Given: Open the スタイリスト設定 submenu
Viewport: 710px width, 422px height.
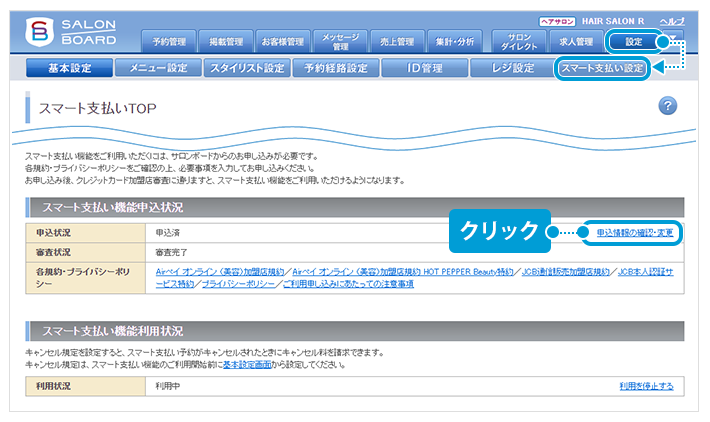Looking at the screenshot, I should (246, 69).
